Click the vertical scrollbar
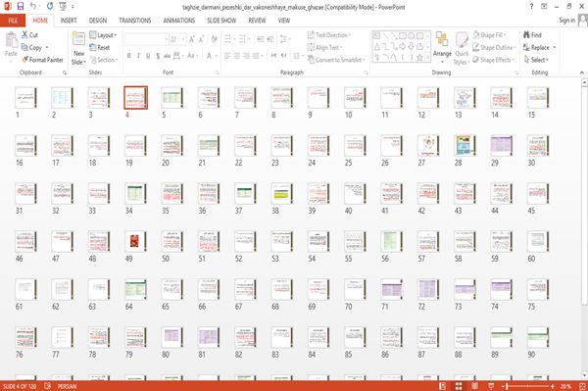This screenshot has height=391, width=588. click(x=584, y=228)
